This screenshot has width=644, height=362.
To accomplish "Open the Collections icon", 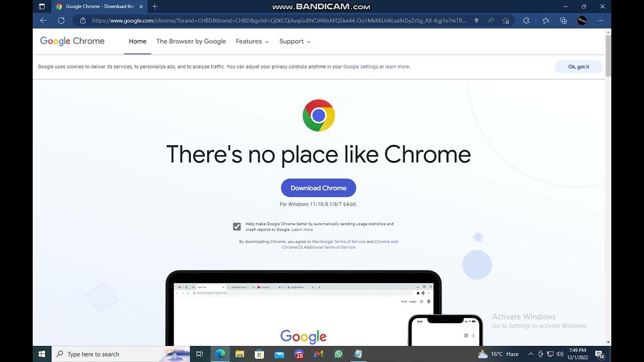I will point(563,21).
